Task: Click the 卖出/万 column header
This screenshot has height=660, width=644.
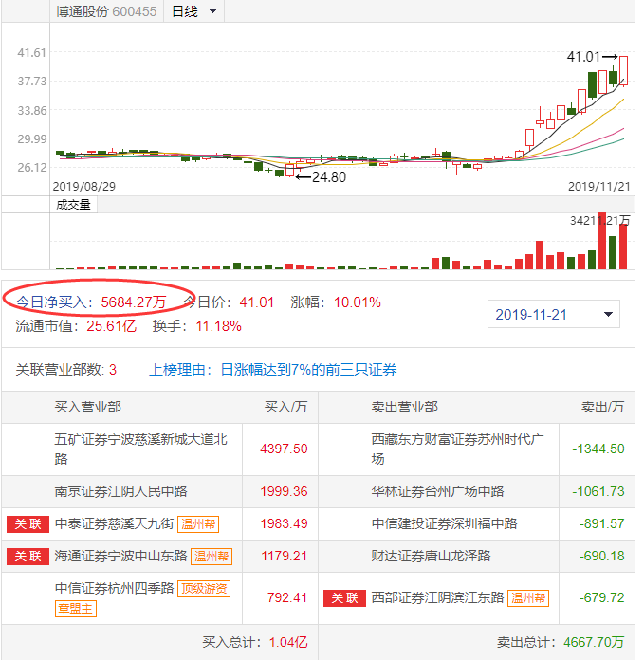Action: (602, 407)
